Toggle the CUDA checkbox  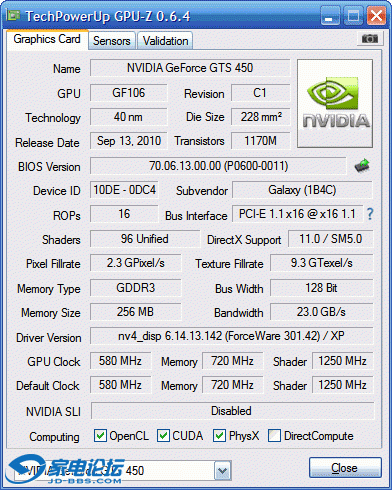(163, 436)
